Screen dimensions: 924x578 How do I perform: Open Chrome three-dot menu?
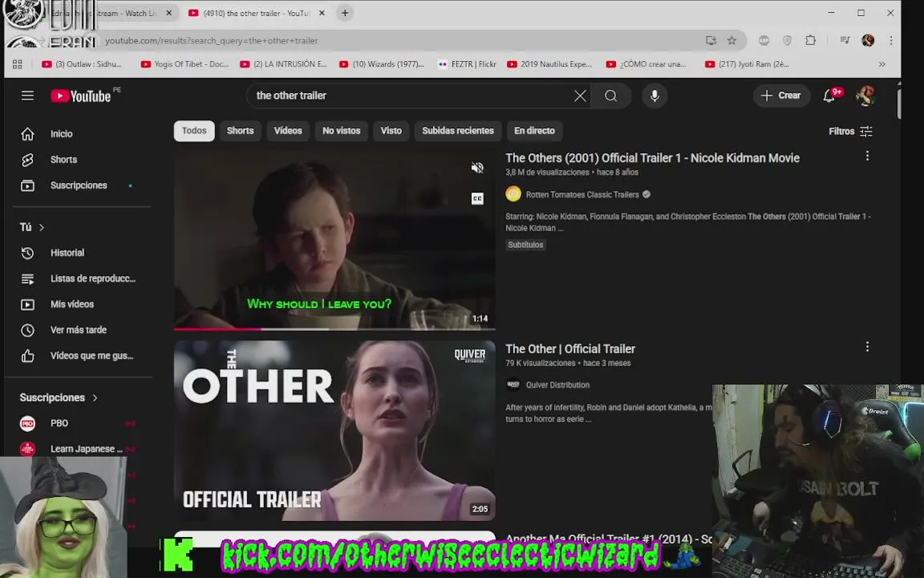[891, 40]
